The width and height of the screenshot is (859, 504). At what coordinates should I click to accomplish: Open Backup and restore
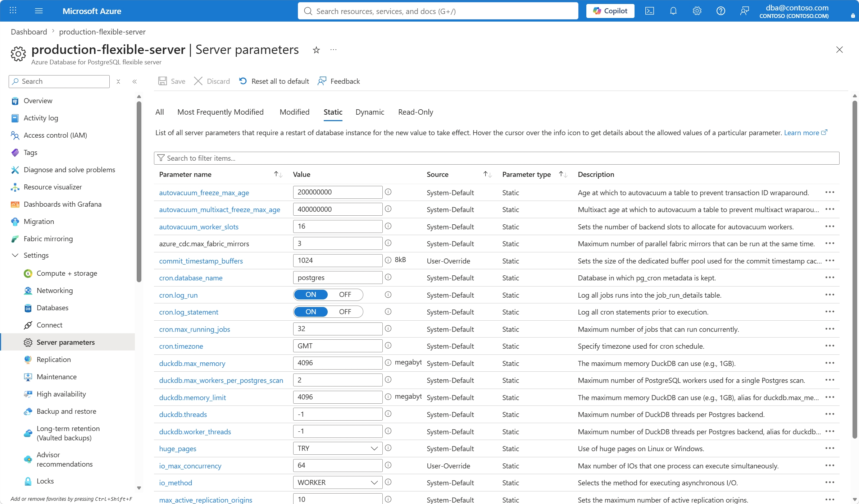pos(67,411)
